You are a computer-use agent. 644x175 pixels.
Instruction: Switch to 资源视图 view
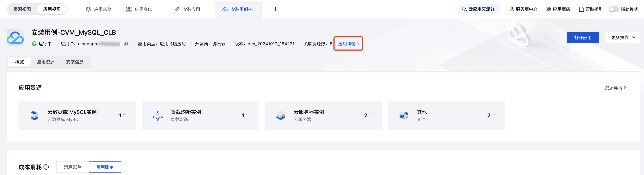[x=22, y=9]
